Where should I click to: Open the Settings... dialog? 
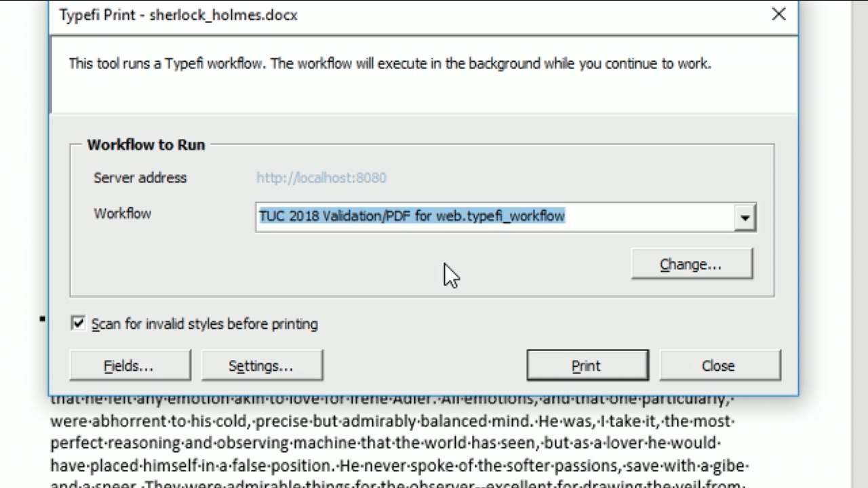coord(262,365)
